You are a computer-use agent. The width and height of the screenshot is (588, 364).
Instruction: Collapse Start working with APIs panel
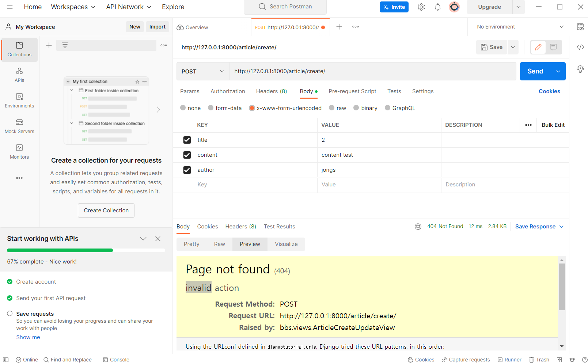[143, 239]
